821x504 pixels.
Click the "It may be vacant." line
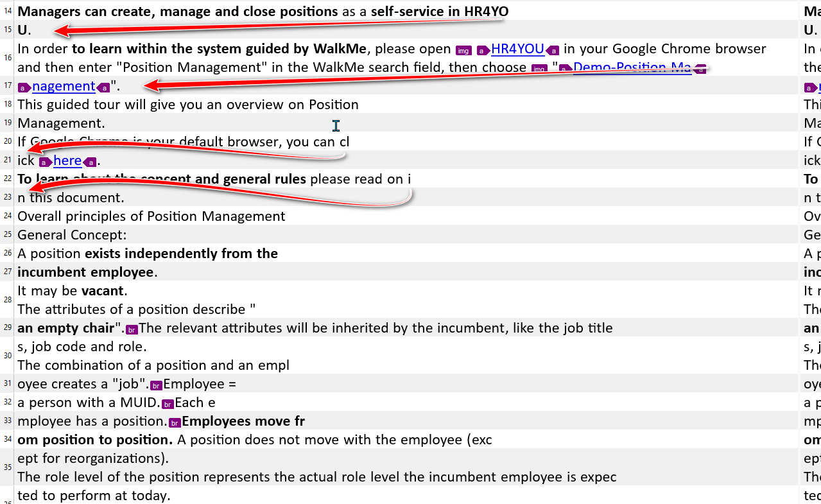[73, 291]
